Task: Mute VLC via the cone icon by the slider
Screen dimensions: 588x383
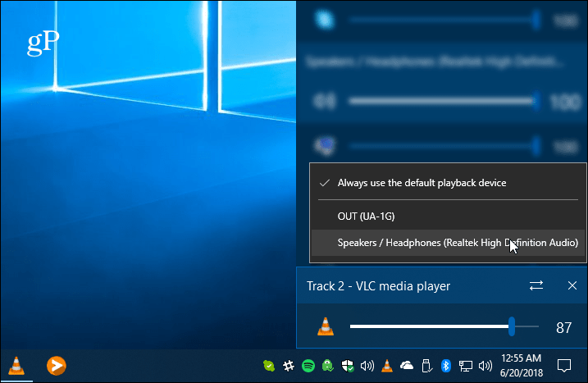Action: coord(326,326)
